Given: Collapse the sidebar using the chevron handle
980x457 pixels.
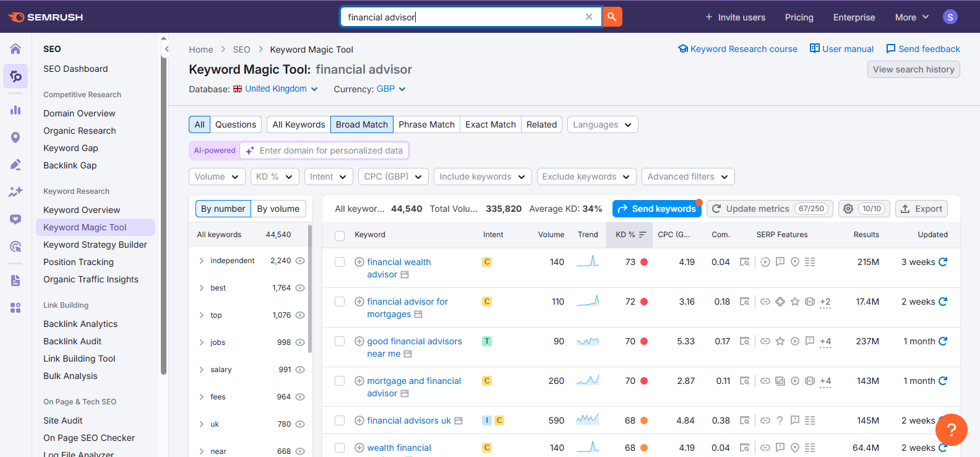Looking at the screenshot, I should tap(166, 49).
